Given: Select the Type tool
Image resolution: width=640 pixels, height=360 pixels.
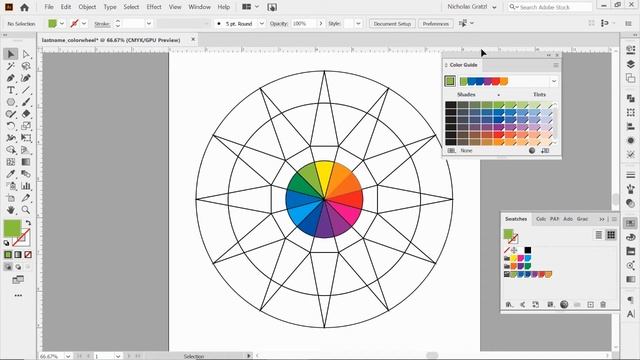Looking at the screenshot, I should pos(11,90).
